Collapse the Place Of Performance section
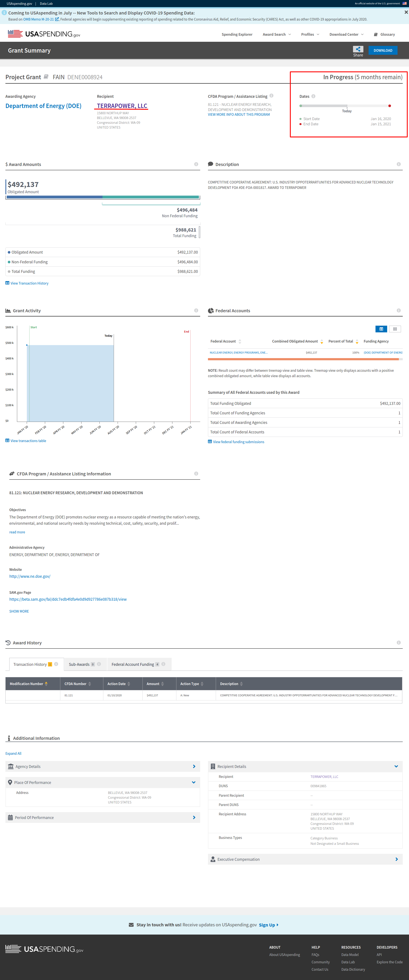Viewport: 409px width, 980px height. 103,783
